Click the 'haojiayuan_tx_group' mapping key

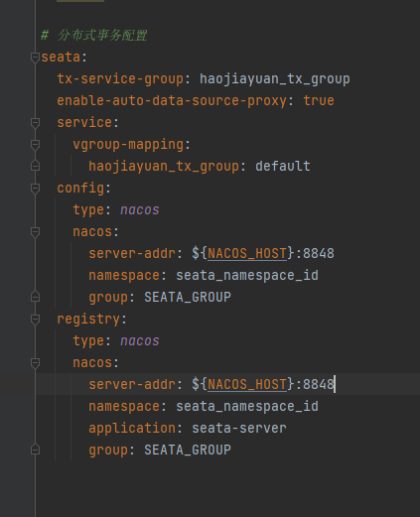[164, 167]
